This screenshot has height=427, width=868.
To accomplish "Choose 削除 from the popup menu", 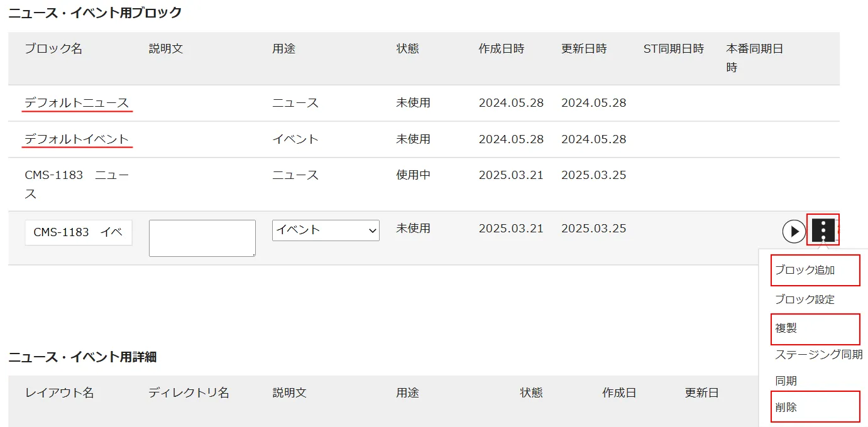I will 786,408.
